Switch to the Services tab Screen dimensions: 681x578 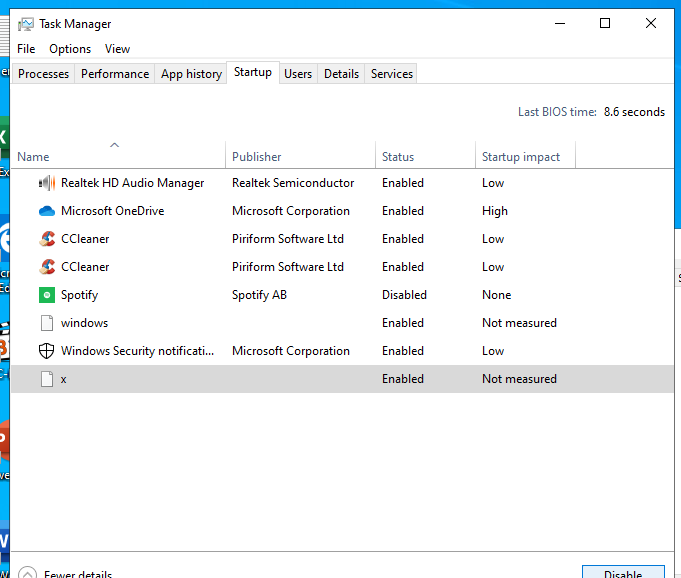pos(392,74)
